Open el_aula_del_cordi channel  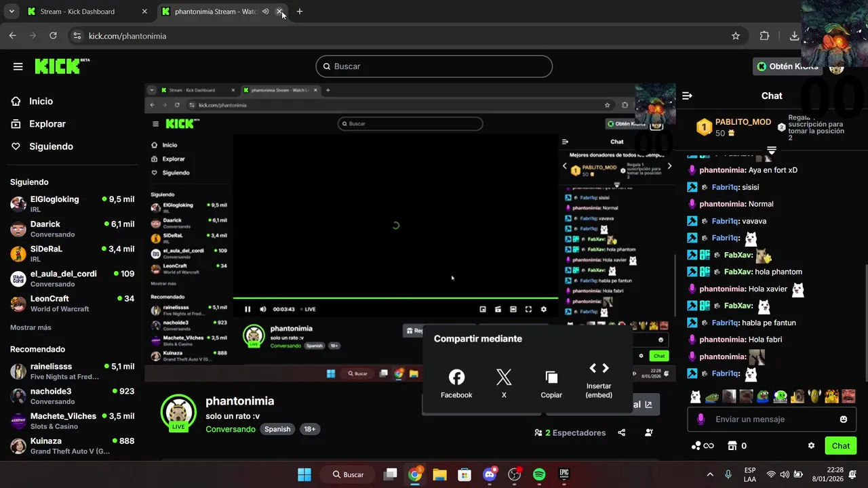tap(72, 279)
